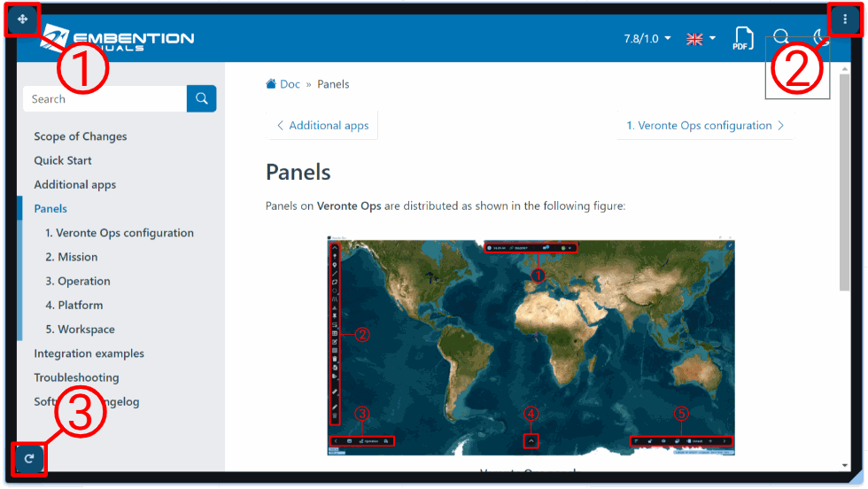Go to previous page Additional apps

click(322, 126)
